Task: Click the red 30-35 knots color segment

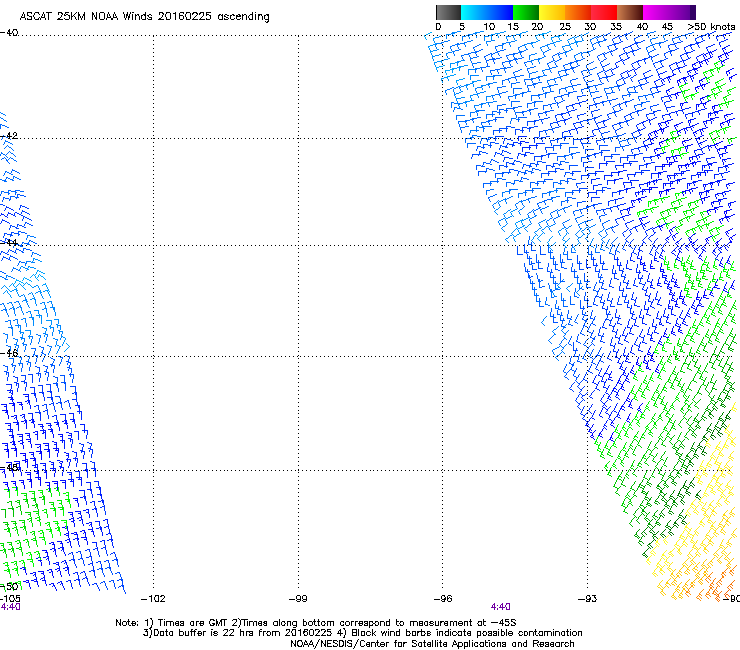Action: [604, 12]
